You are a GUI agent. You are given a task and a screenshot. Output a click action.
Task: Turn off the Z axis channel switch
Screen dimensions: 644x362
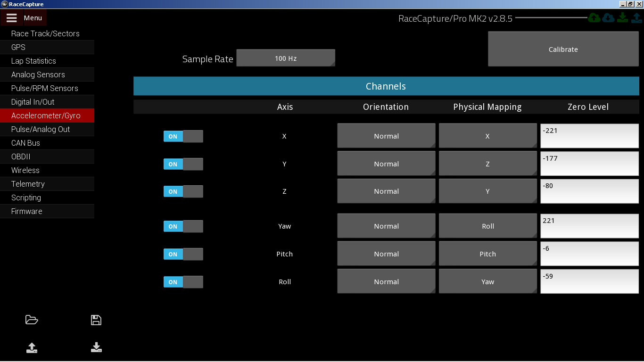click(x=183, y=191)
